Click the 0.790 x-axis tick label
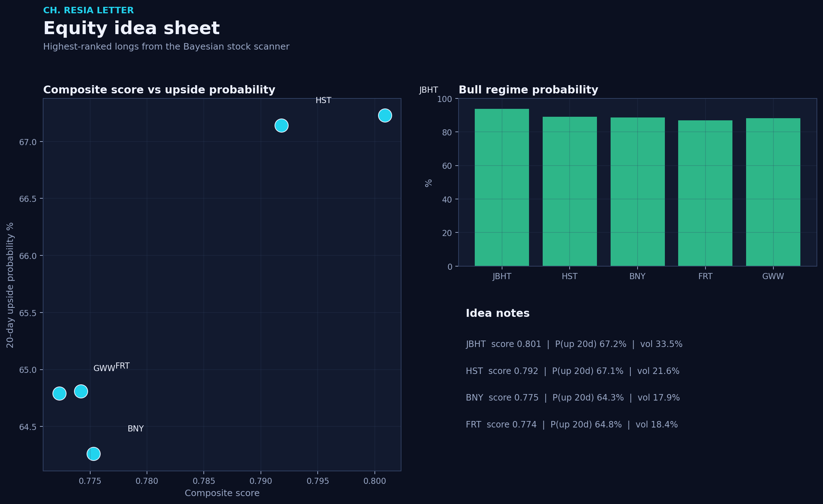The height and width of the screenshot is (504, 823). pos(261,481)
